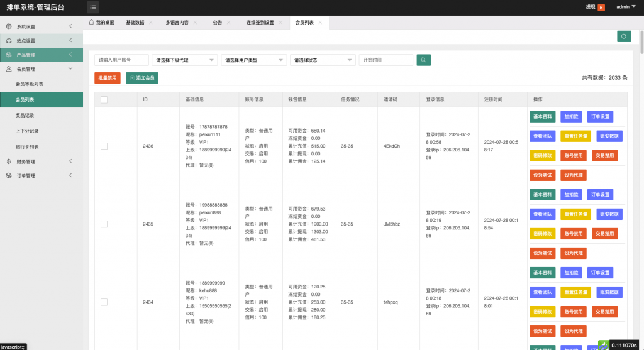Image resolution: width=644 pixels, height=350 pixels.
Task: Click the green 添加会员 button
Action: 142,78
